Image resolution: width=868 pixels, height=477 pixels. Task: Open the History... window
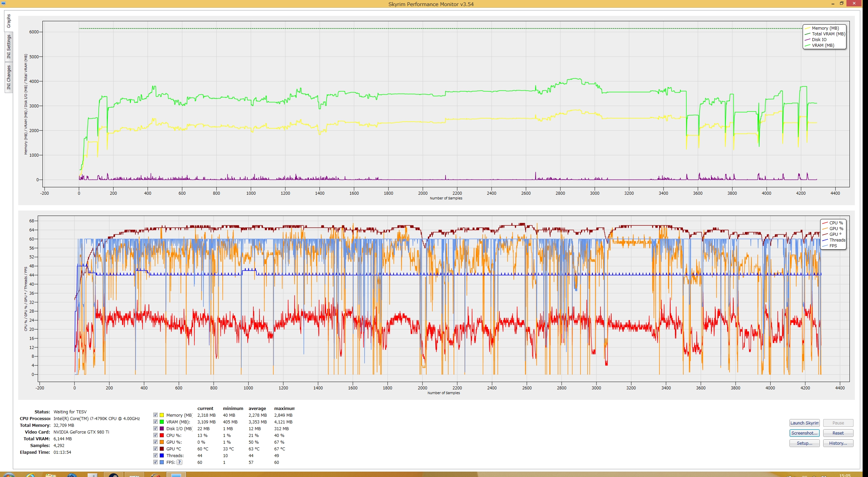coord(838,443)
